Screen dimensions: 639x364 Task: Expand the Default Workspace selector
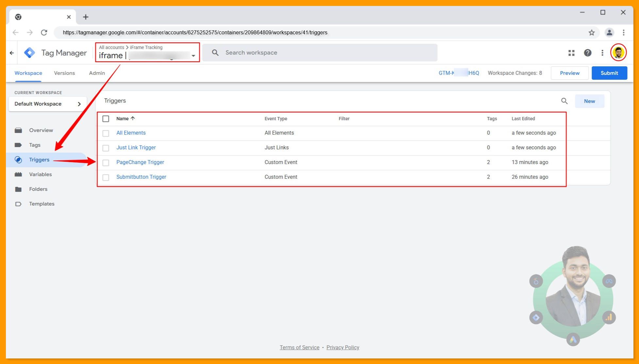coord(79,104)
